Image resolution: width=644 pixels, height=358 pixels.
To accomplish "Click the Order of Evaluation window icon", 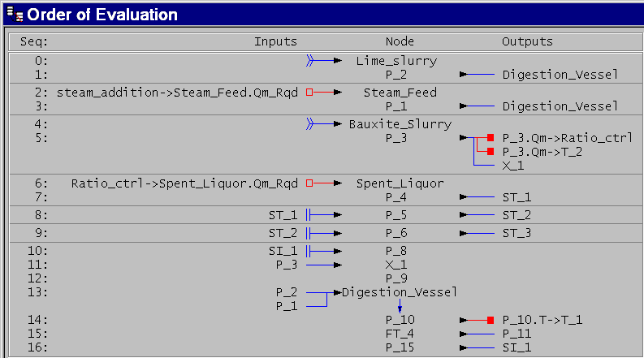I will (15, 14).
